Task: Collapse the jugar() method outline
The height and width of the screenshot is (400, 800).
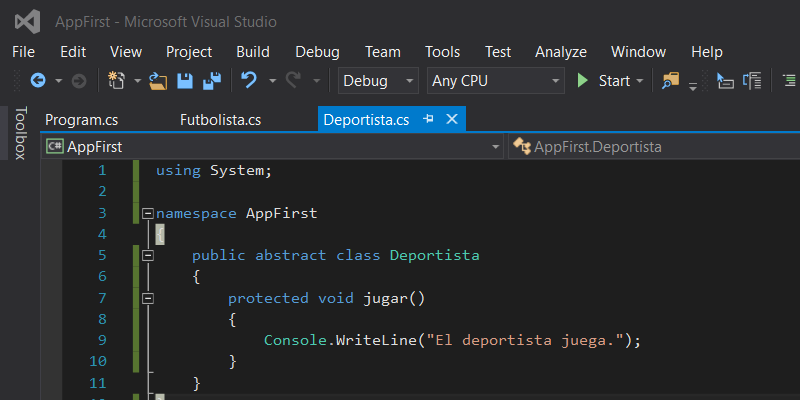Action: tap(148, 298)
